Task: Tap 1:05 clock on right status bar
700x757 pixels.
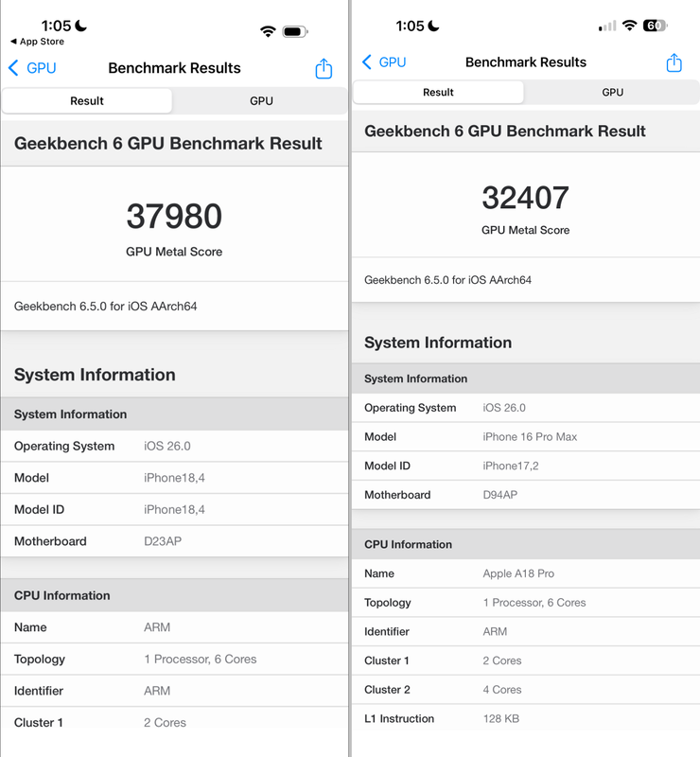Action: pyautogui.click(x=410, y=26)
